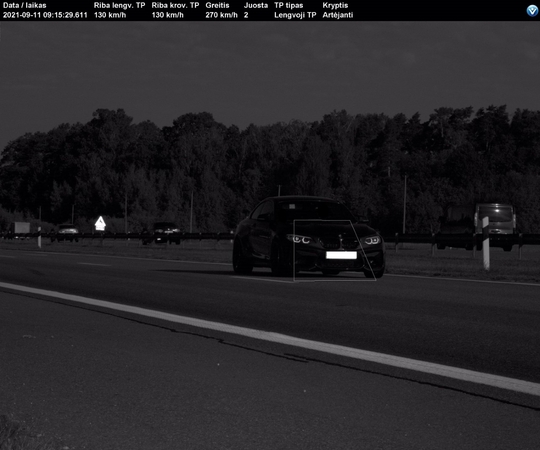Click the lane value 2
This screenshot has width=540, height=450.
246,15
